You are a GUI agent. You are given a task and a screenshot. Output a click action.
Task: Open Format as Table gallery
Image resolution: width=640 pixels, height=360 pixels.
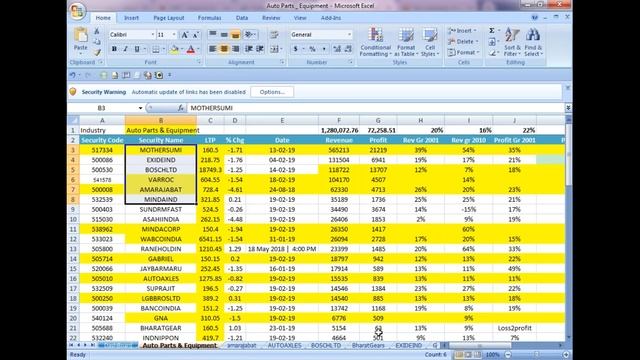pyautogui.click(x=406, y=42)
